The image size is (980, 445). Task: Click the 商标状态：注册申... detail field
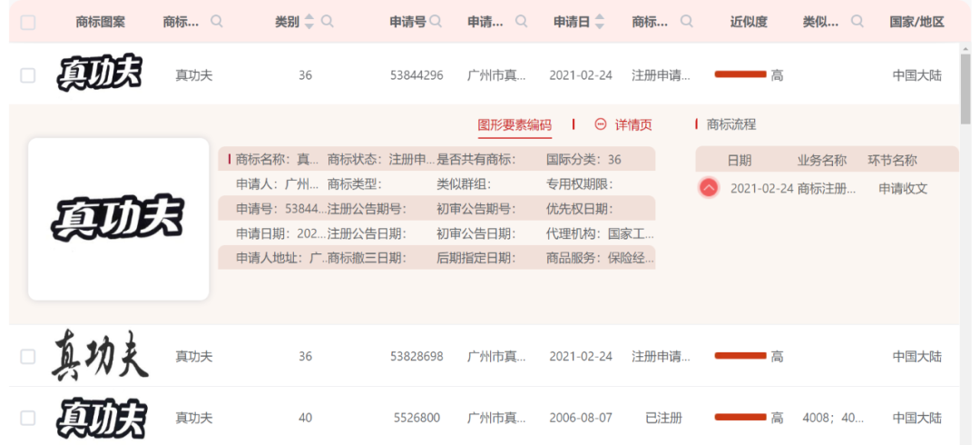coord(380,160)
